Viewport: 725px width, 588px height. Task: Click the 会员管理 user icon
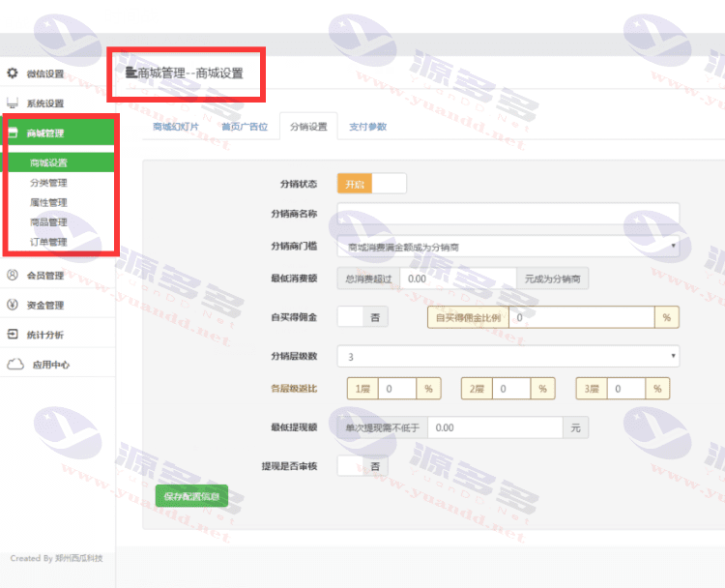13,275
